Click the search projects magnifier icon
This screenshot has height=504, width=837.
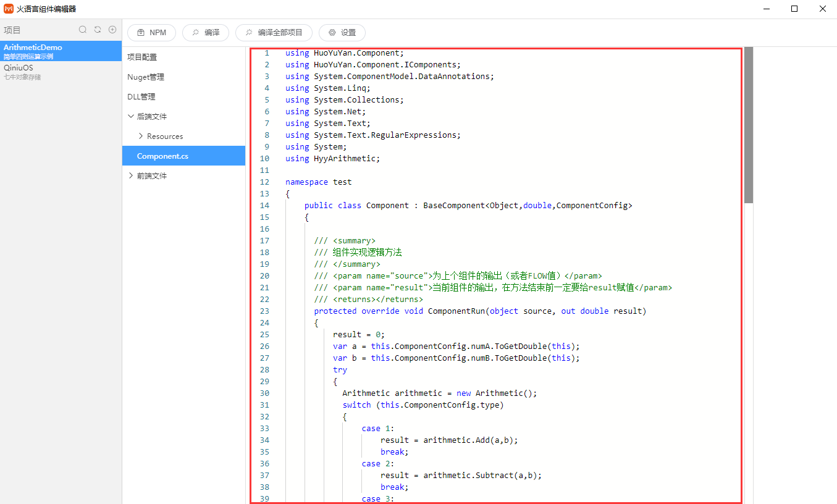[83, 30]
